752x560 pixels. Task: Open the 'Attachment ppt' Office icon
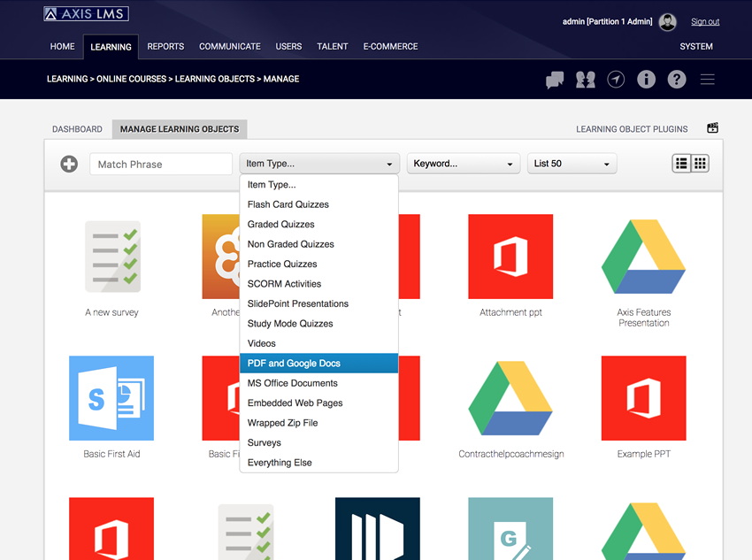(x=510, y=257)
